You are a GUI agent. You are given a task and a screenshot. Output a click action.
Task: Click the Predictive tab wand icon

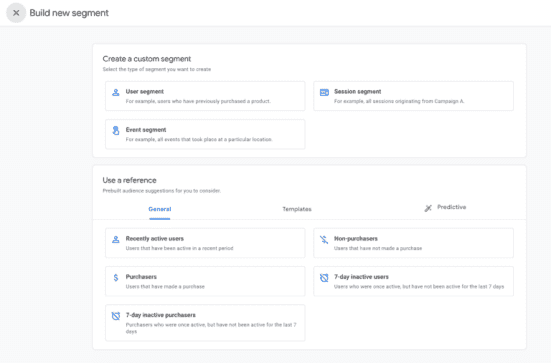428,208
